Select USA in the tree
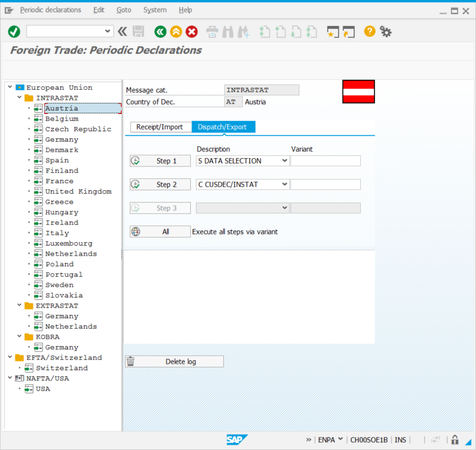This screenshot has width=476, height=450. coord(43,389)
